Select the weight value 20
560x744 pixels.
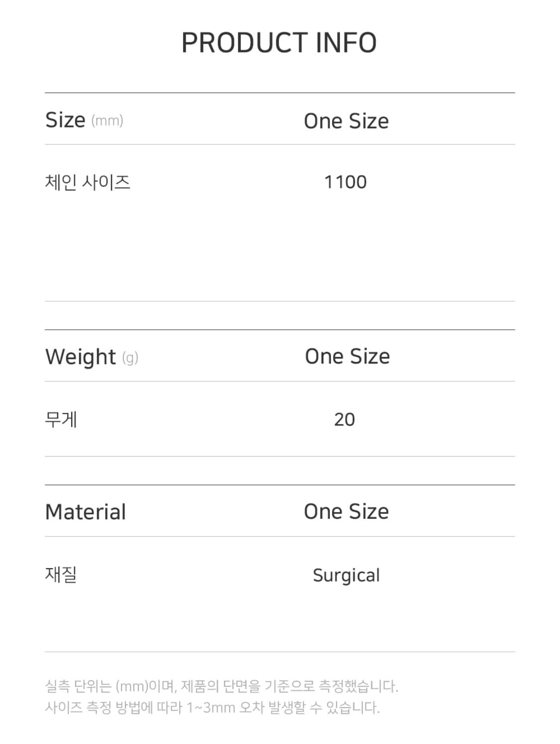[x=344, y=419]
